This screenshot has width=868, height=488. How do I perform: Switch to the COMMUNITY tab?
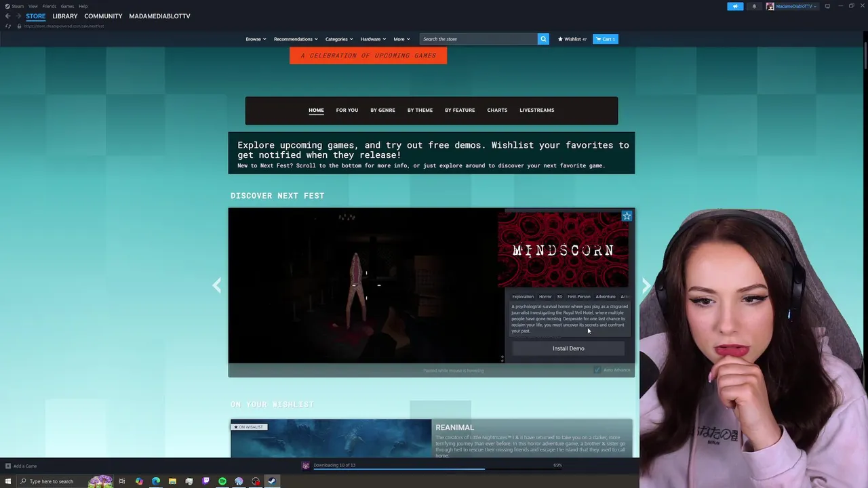tap(103, 16)
